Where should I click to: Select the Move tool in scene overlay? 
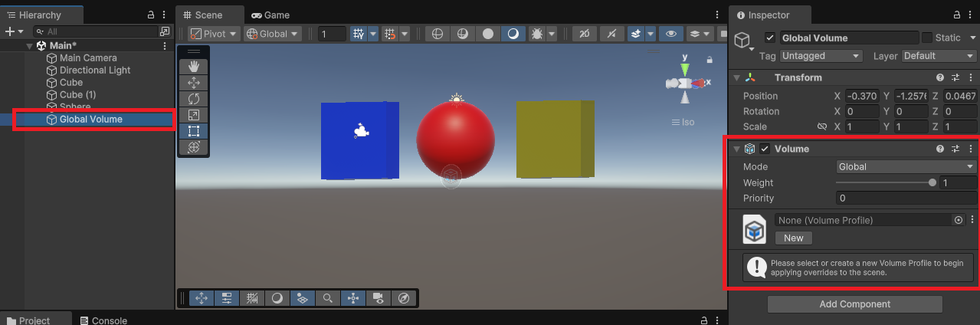point(193,82)
